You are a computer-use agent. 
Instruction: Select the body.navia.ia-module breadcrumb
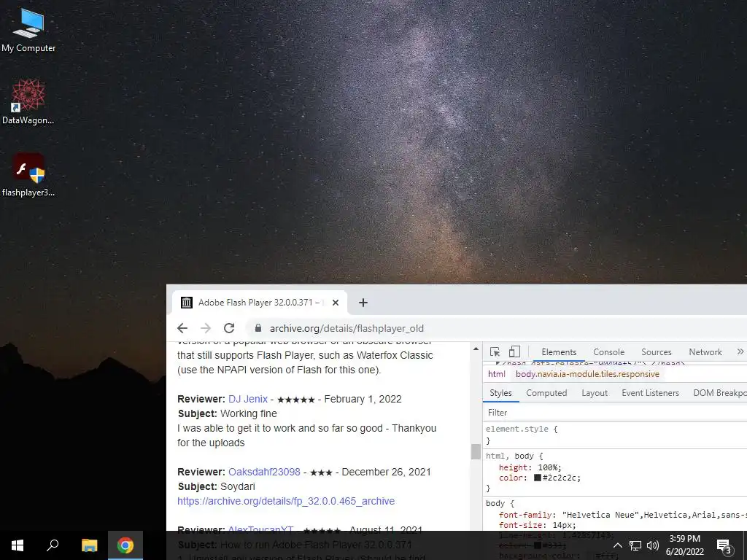click(587, 374)
